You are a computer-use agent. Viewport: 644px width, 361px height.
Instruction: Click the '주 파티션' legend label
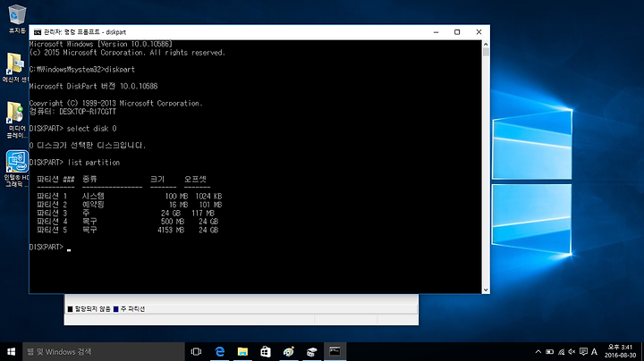[132, 309]
